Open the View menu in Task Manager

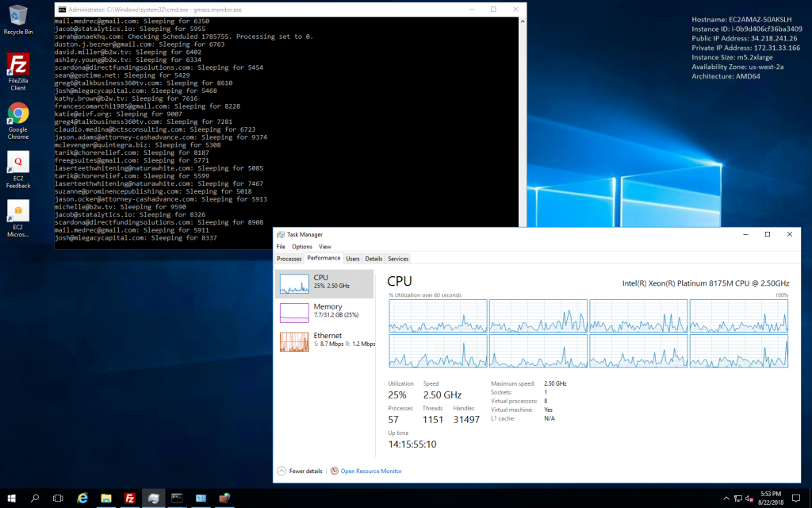[x=325, y=247]
